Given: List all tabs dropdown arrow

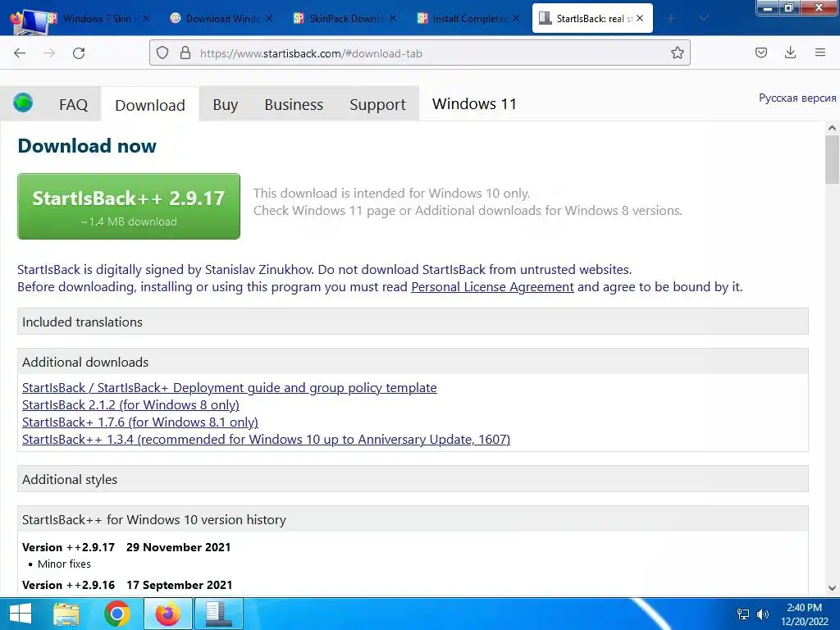Looking at the screenshot, I should (x=704, y=19).
